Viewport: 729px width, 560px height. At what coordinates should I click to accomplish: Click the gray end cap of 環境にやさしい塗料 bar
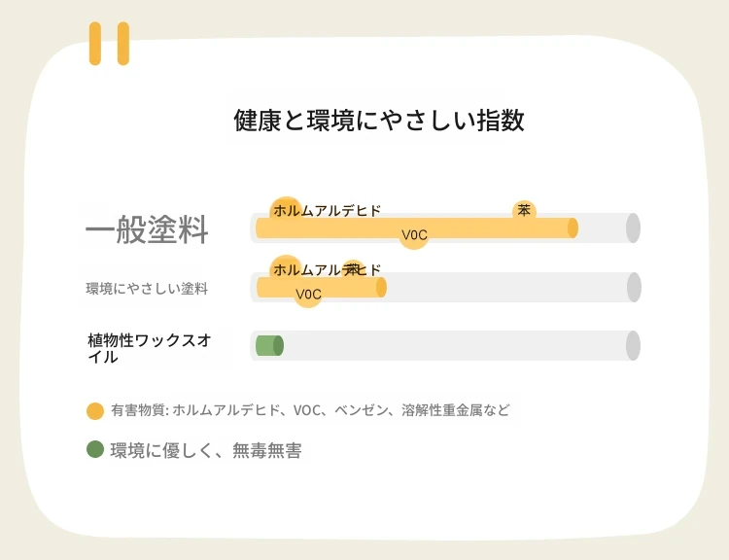pos(634,287)
